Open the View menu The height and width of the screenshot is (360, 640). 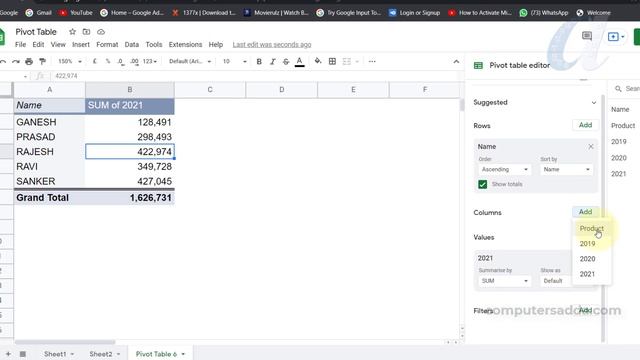pyautogui.click(x=58, y=44)
